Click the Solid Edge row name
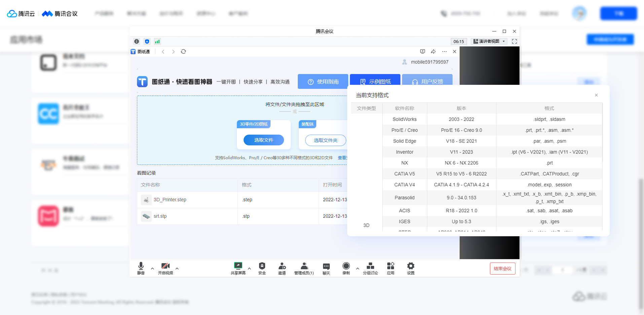The height and width of the screenshot is (315, 644). [x=404, y=141]
